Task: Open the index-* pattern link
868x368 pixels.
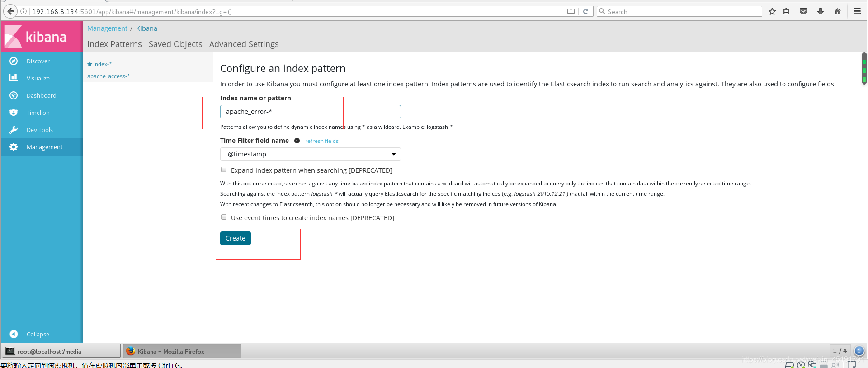Action: pos(103,64)
